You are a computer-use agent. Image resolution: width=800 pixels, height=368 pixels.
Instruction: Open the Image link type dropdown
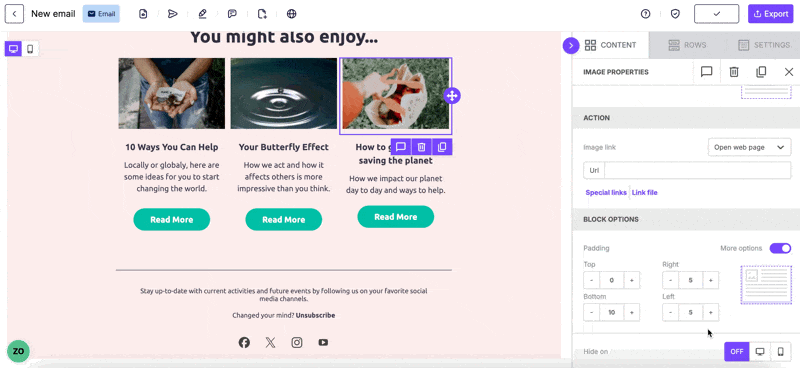(749, 147)
